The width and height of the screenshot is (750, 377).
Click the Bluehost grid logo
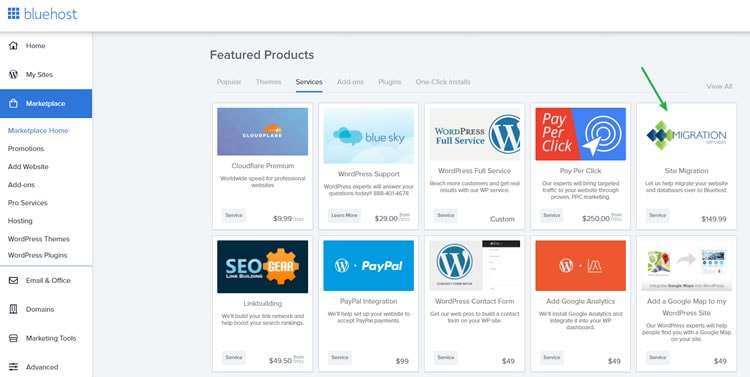click(x=13, y=13)
